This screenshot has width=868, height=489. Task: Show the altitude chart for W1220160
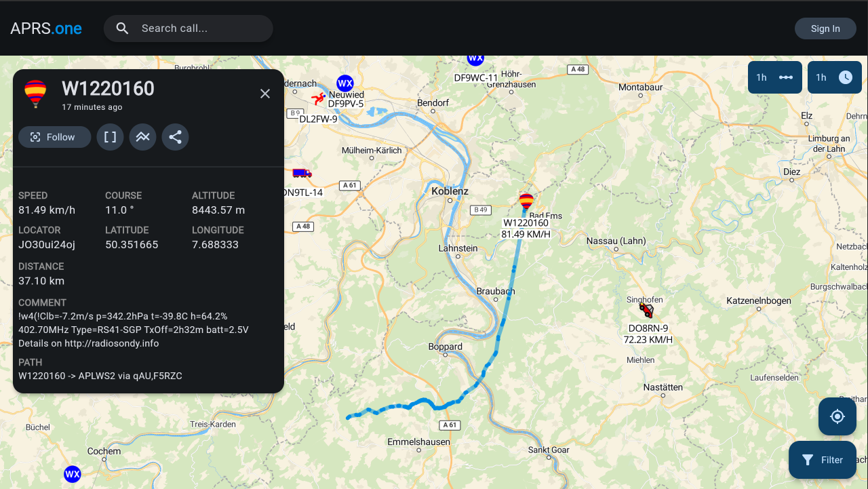pos(142,137)
